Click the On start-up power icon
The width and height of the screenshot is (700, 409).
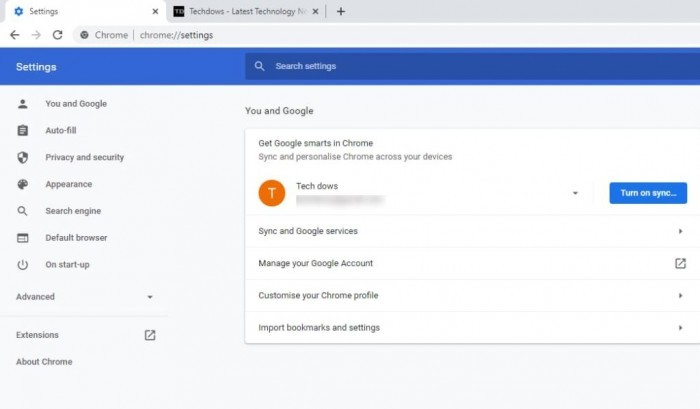pyautogui.click(x=23, y=264)
